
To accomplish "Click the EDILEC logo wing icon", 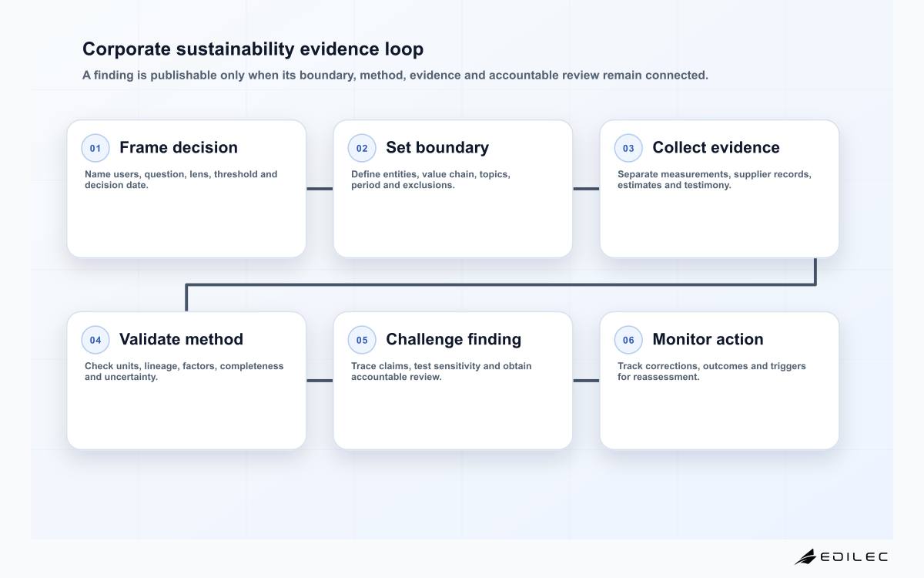I will pyautogui.click(x=805, y=556).
